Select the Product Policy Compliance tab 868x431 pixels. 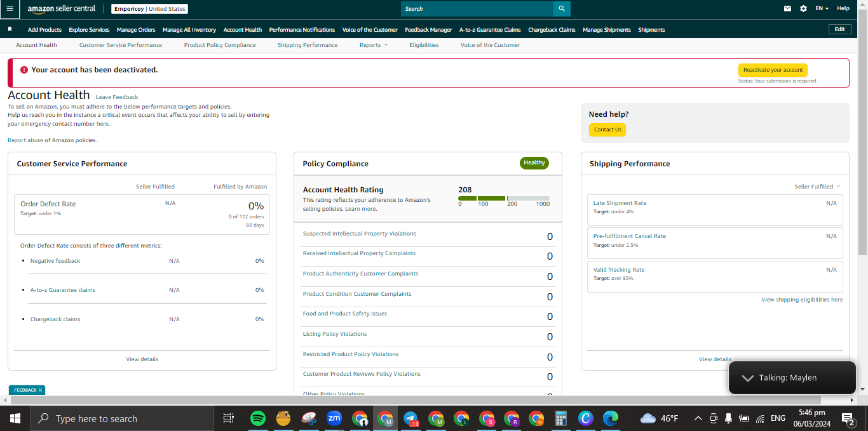pos(220,45)
